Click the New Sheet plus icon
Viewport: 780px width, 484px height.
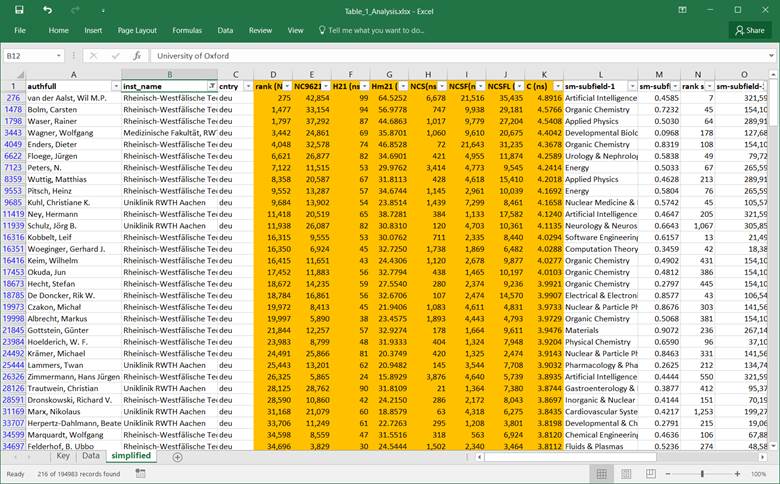tap(177, 457)
